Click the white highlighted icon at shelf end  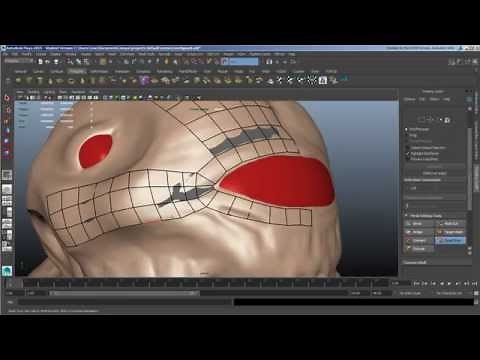323,80
